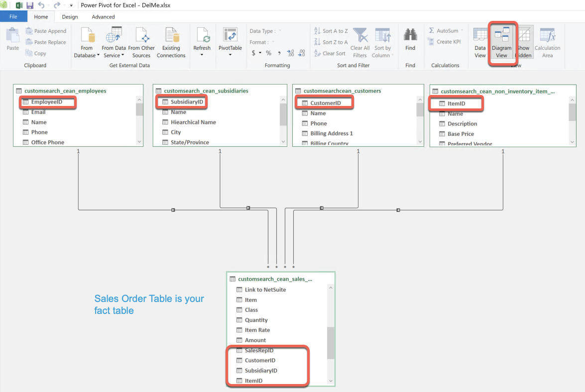Click Paste Append in Clipboard group

click(46, 31)
